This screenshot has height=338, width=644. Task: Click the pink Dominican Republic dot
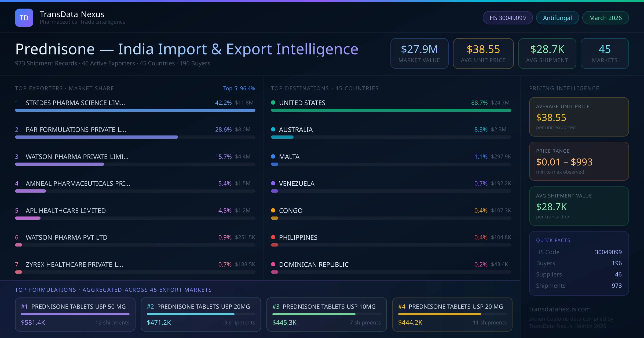tap(273, 264)
